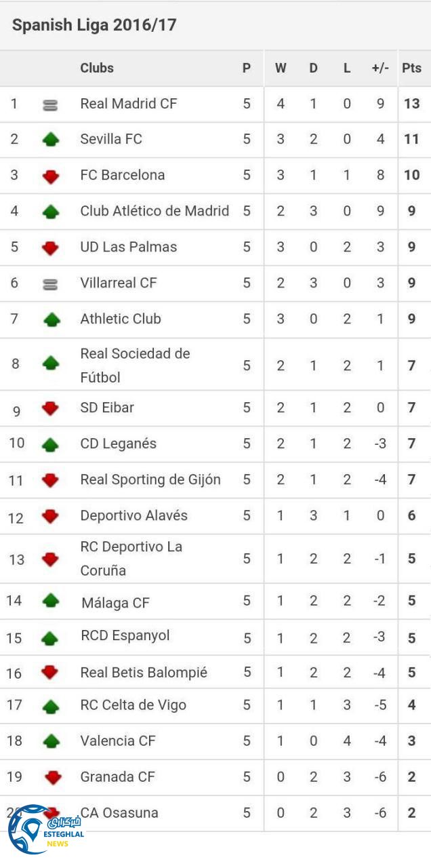Click the red down arrow beside FC Barcelona
Viewport: 431px width, 868px height.
click(x=51, y=176)
